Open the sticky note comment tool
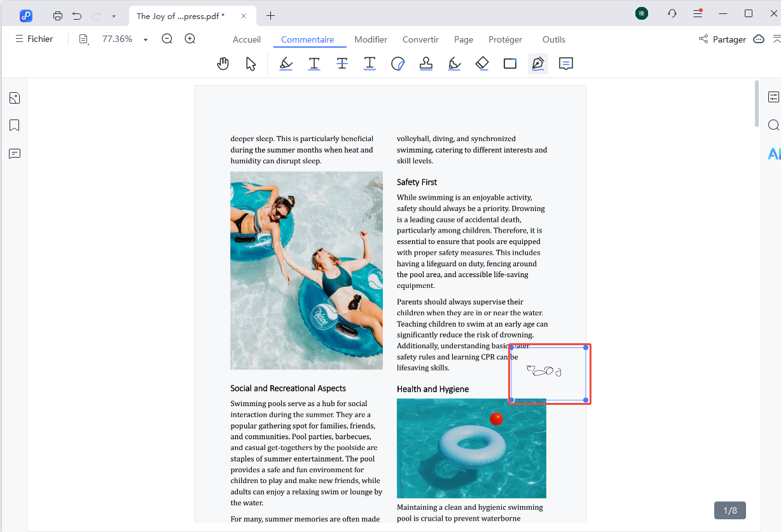The image size is (781, 532). coord(566,64)
